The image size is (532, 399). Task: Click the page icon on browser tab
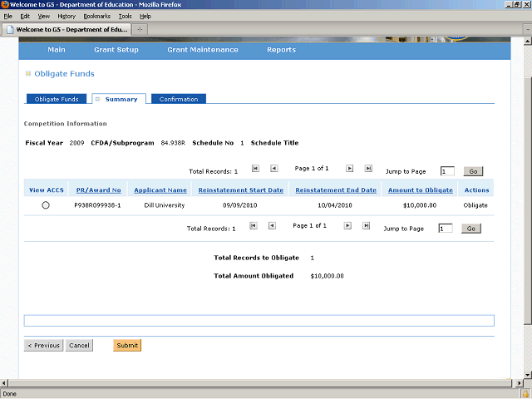pos(10,30)
